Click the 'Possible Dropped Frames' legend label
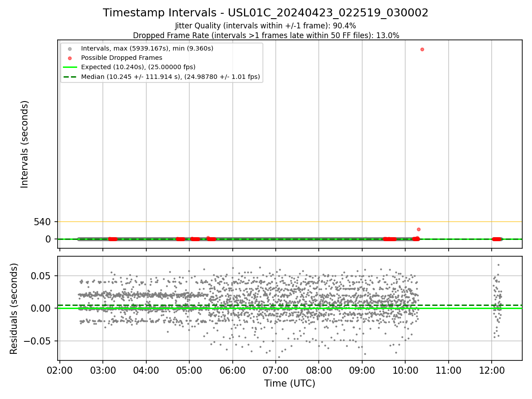532x399 pixels. [121, 58]
